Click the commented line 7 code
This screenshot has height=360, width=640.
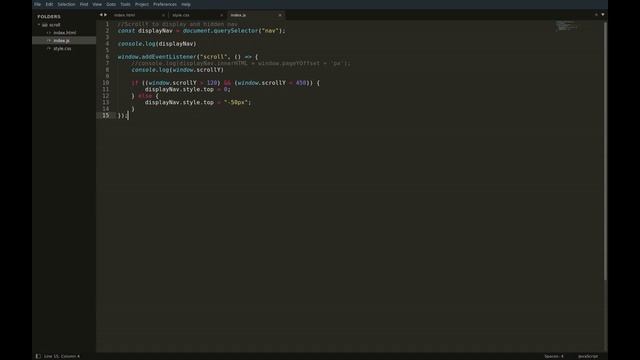241,63
